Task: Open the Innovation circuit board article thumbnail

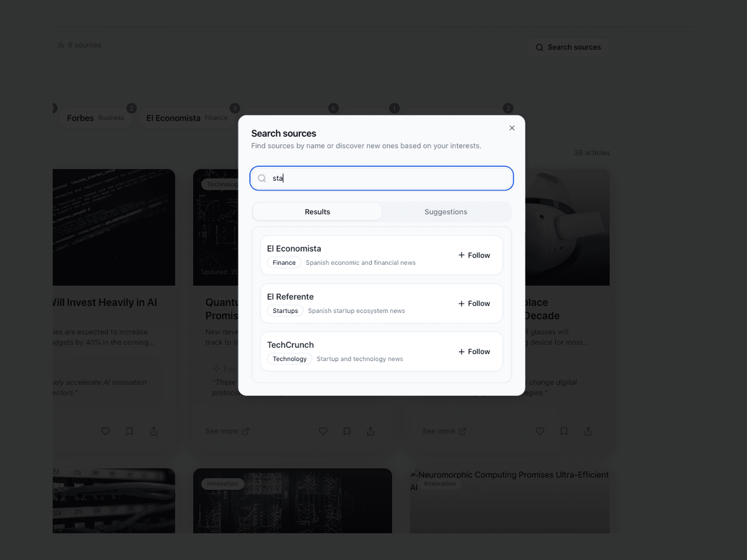Action: pos(292,501)
